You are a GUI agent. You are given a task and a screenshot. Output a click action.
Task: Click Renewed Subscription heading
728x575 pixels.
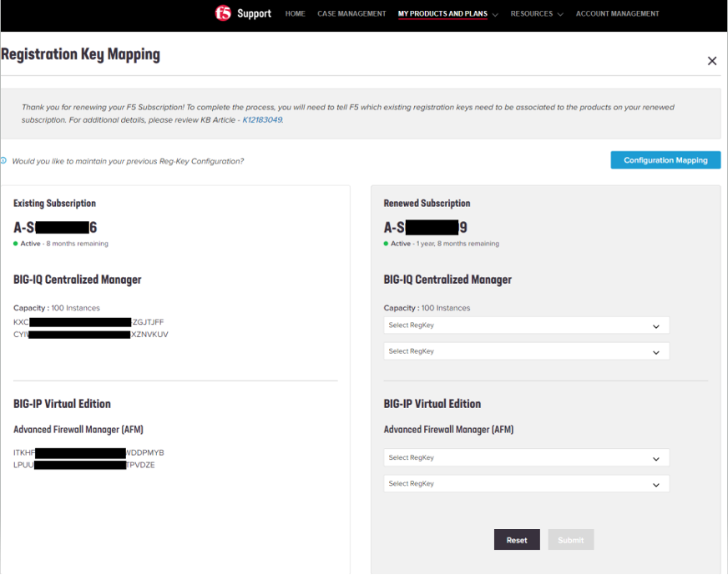pyautogui.click(x=427, y=204)
